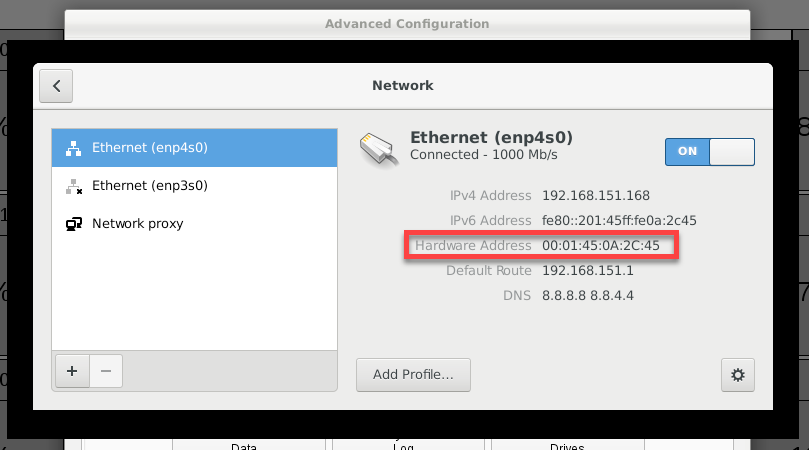Click the Network proxy computer icon
809x450 pixels.
coord(74,224)
